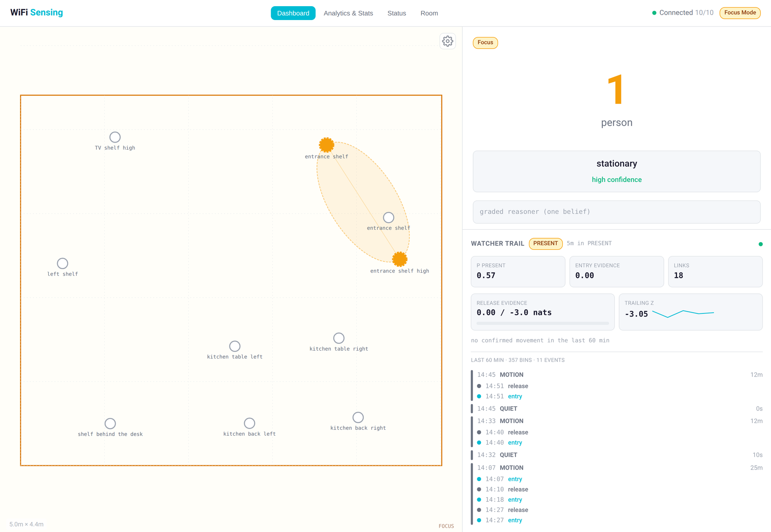
Task: Click the trailing Z sparkline chart
Action: [x=683, y=314]
